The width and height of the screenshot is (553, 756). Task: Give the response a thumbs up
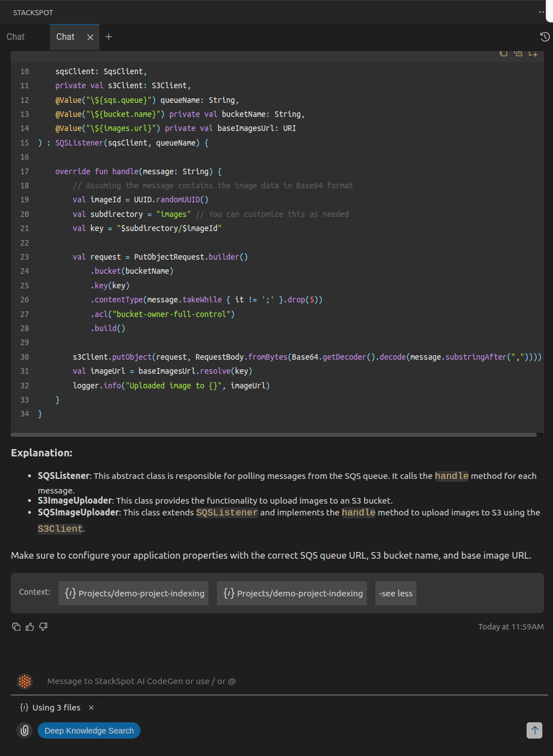click(x=30, y=627)
